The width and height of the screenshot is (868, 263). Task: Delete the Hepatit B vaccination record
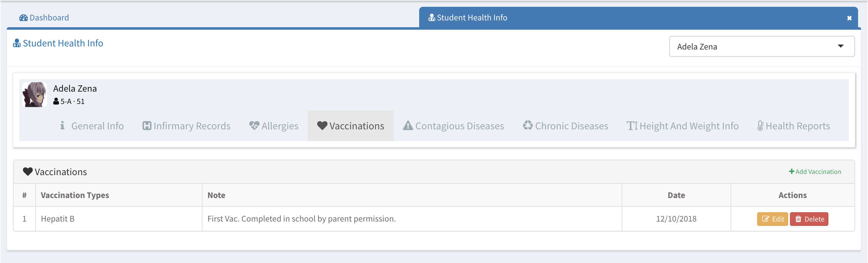click(809, 219)
